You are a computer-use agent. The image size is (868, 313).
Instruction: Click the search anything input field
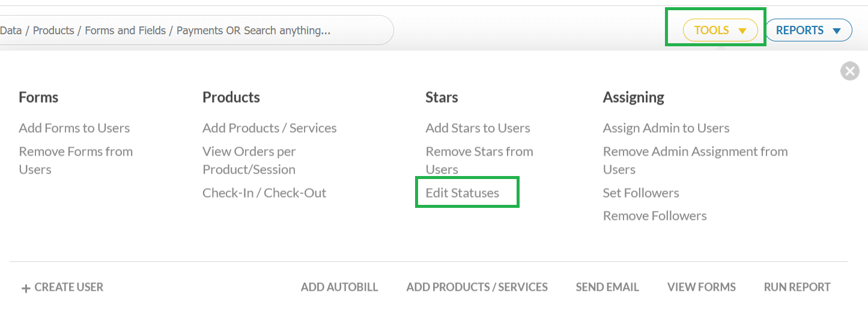(x=192, y=30)
